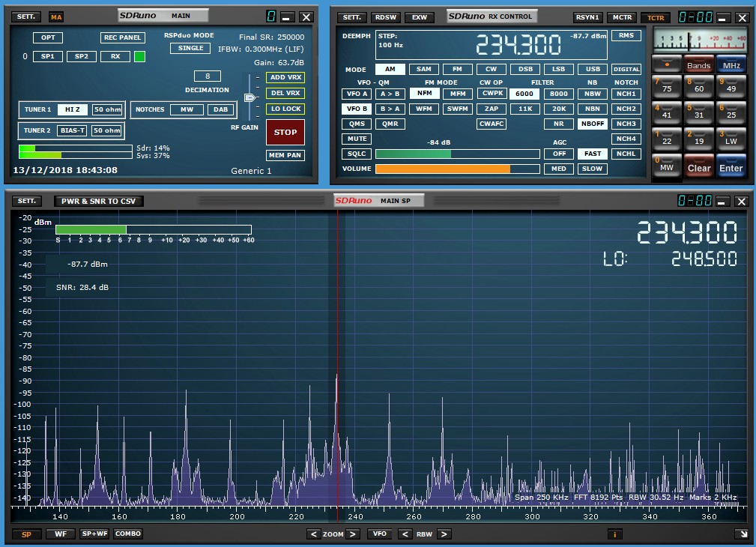756x547 pixels.
Task: Select CW demodulation mode
Action: [491, 69]
